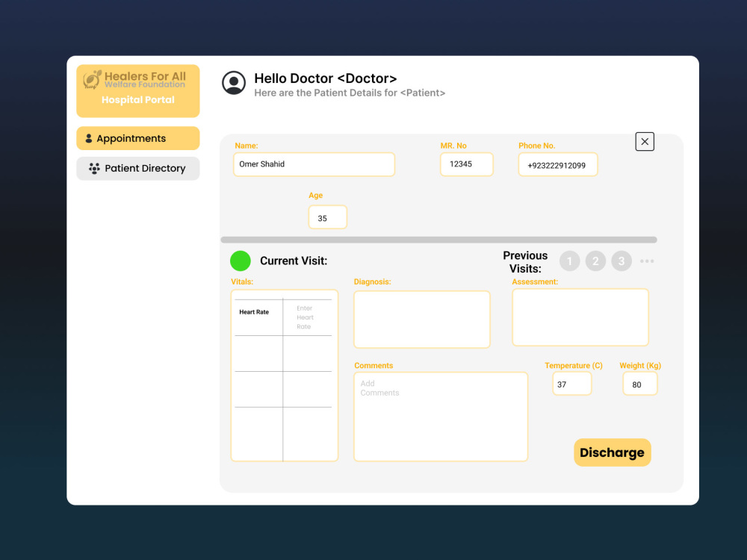
Task: Click the Comments label
Action: click(373, 366)
